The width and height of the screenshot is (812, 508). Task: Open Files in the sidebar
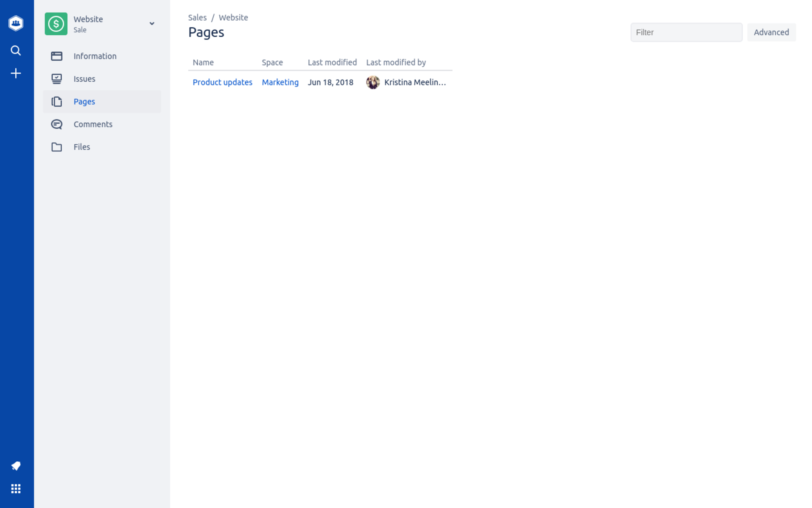point(102,147)
